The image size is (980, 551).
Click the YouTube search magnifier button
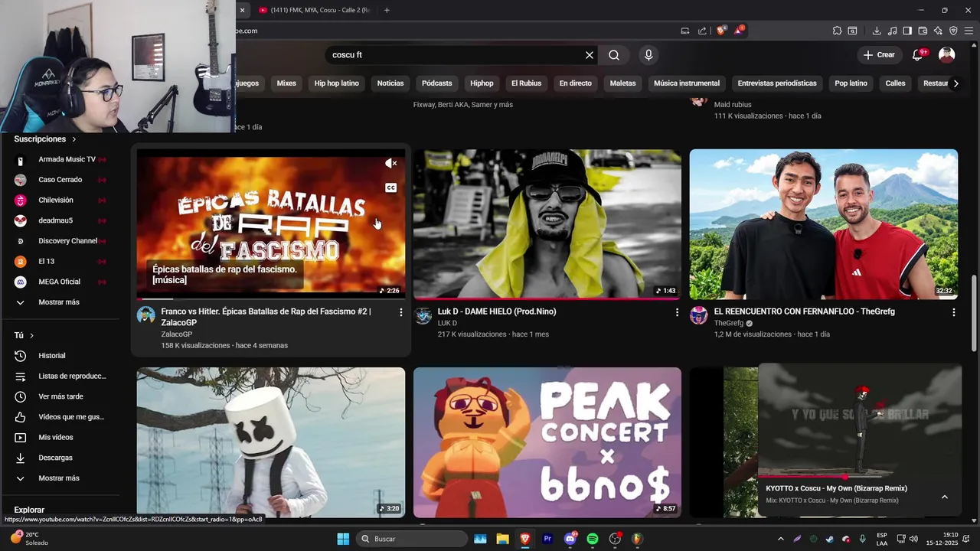click(x=614, y=55)
